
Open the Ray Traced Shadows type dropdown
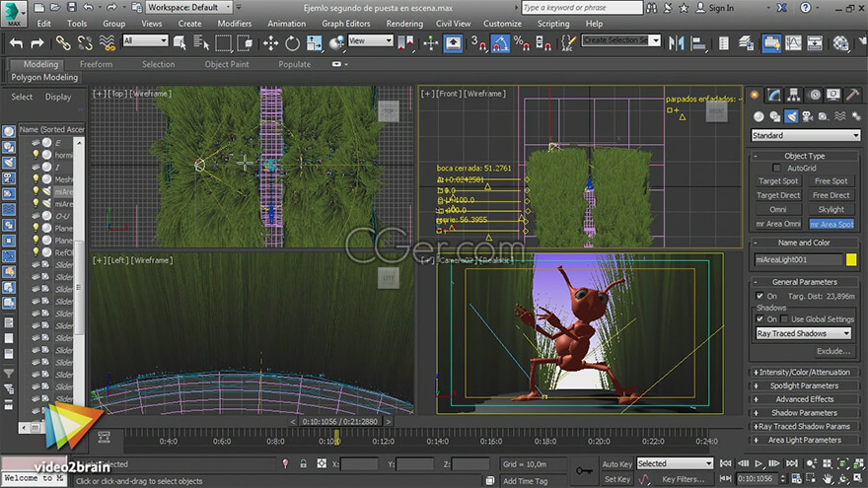(803, 333)
